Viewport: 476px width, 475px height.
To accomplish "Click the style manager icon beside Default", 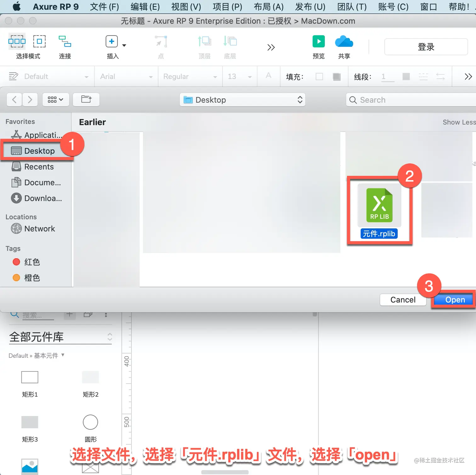I will coord(13,76).
